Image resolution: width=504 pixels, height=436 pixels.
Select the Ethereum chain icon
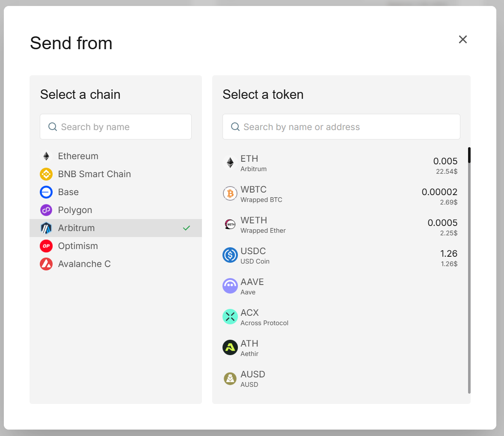pos(46,156)
